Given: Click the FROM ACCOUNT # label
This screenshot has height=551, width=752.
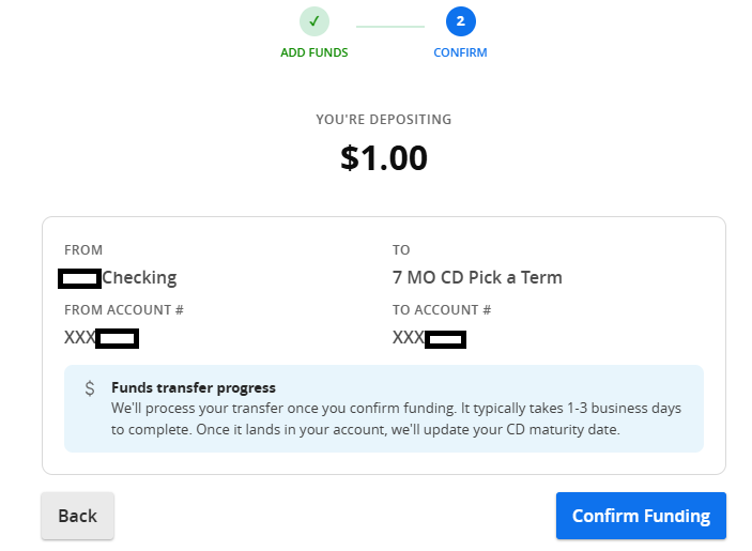Looking at the screenshot, I should tap(124, 310).
